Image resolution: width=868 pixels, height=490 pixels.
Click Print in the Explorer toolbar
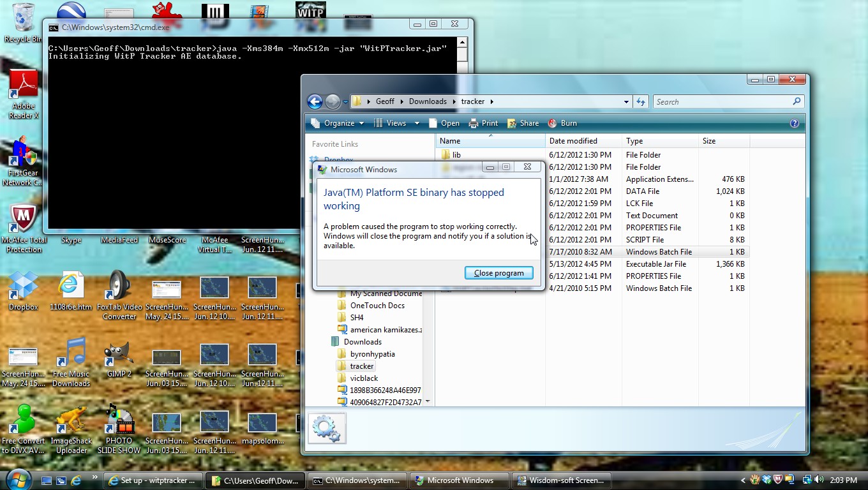(x=484, y=123)
